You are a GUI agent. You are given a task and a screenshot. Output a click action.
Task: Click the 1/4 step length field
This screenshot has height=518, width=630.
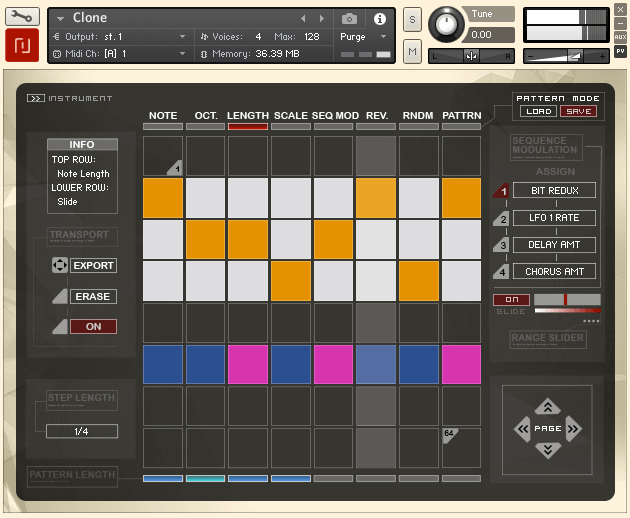click(82, 431)
